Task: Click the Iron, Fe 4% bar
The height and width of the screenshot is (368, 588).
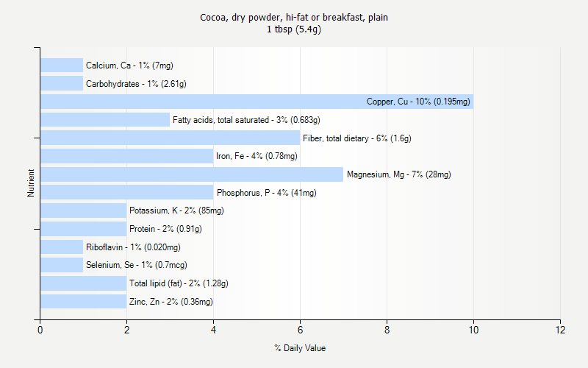Action: pos(126,156)
